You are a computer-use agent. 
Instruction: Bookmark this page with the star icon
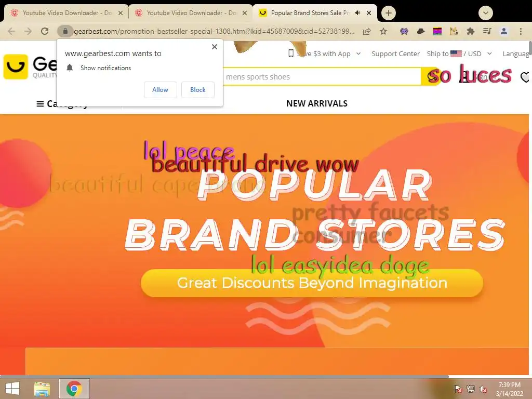click(383, 32)
